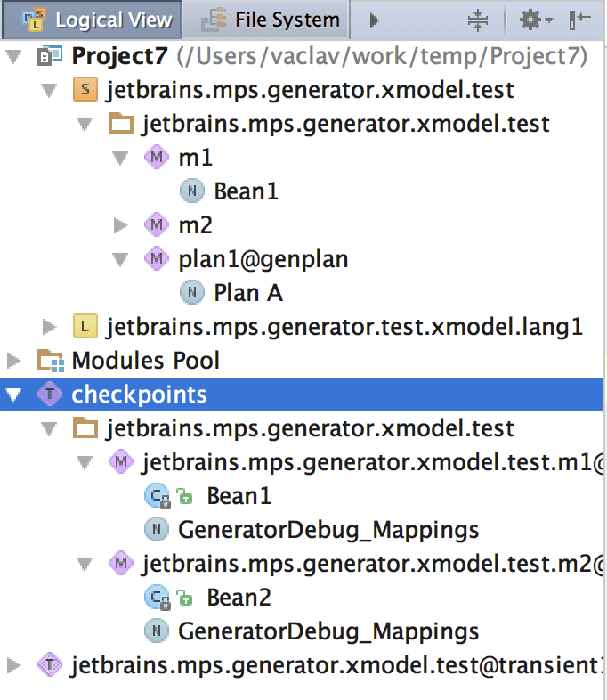Click the checkpoints module icon
Screen dimensions: 607x700
pyautogui.click(x=50, y=395)
